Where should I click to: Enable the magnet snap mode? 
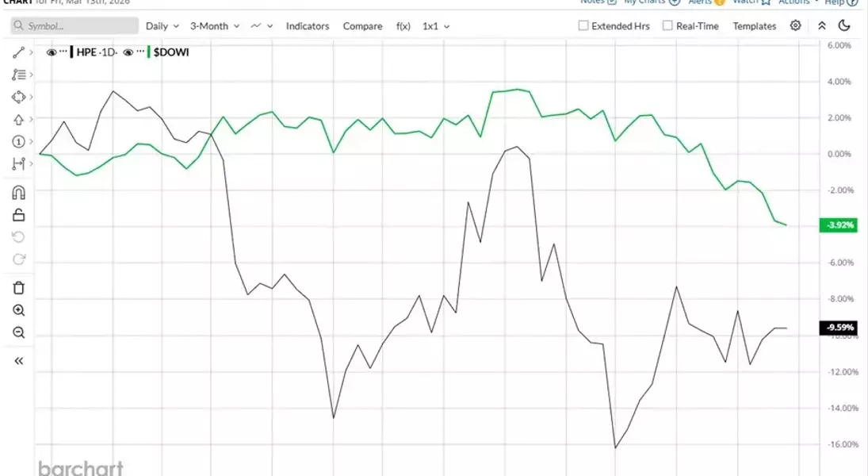pos(19,193)
